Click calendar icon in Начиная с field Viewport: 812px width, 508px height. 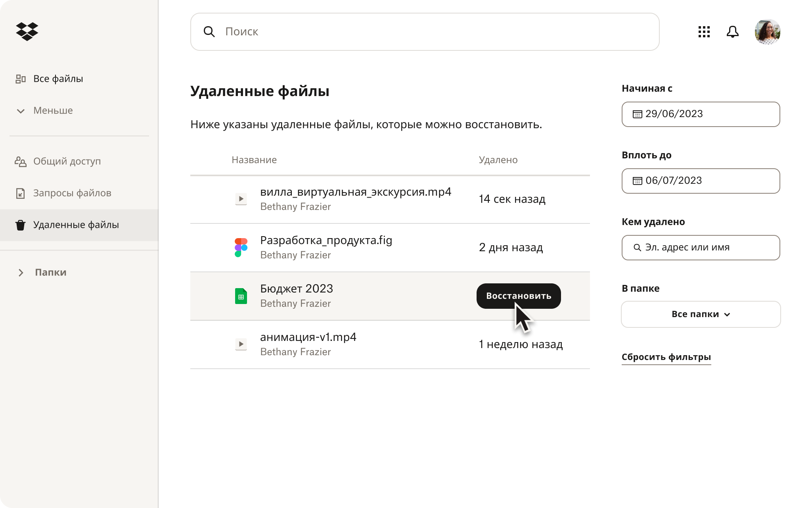[x=637, y=114]
